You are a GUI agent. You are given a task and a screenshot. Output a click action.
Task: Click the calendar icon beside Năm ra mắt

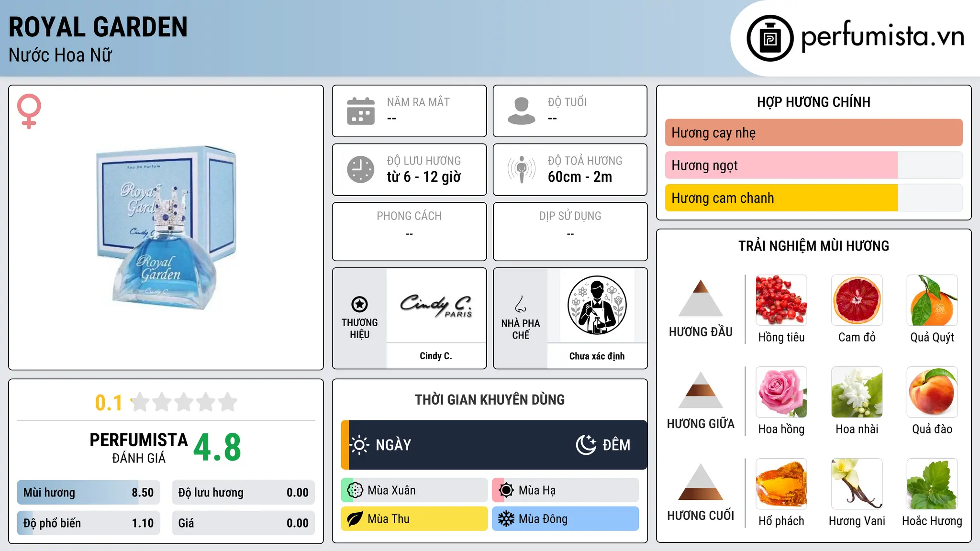coord(361,111)
